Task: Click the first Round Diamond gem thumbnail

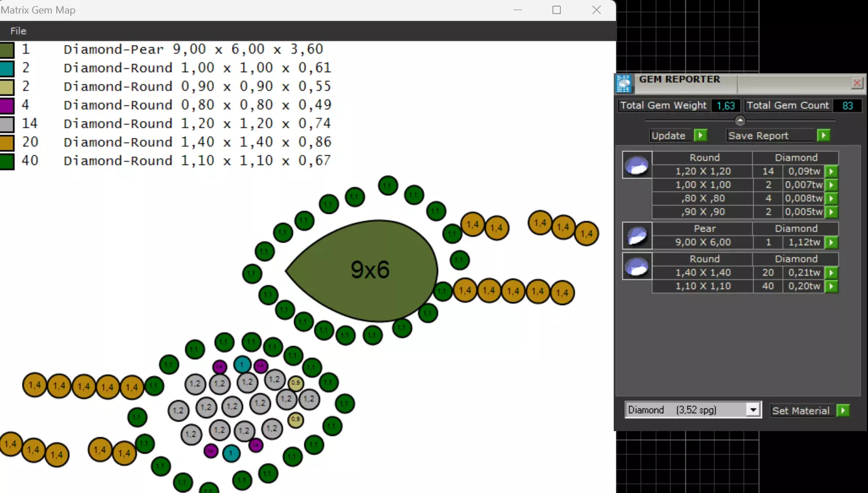Action: [x=637, y=165]
